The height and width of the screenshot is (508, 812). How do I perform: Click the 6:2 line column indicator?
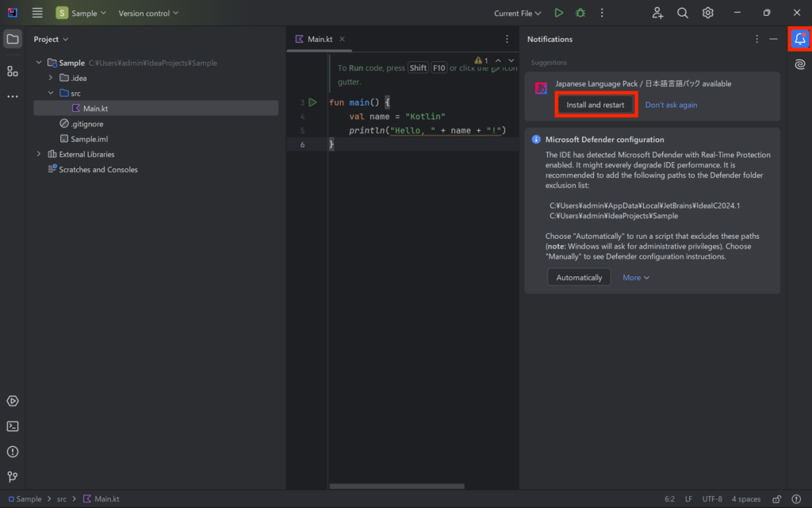669,499
